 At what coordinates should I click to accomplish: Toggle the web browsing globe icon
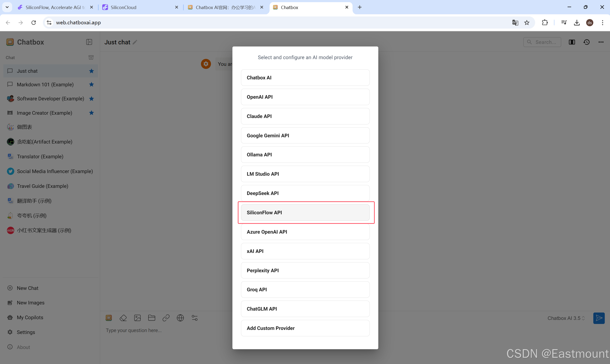pos(180,318)
